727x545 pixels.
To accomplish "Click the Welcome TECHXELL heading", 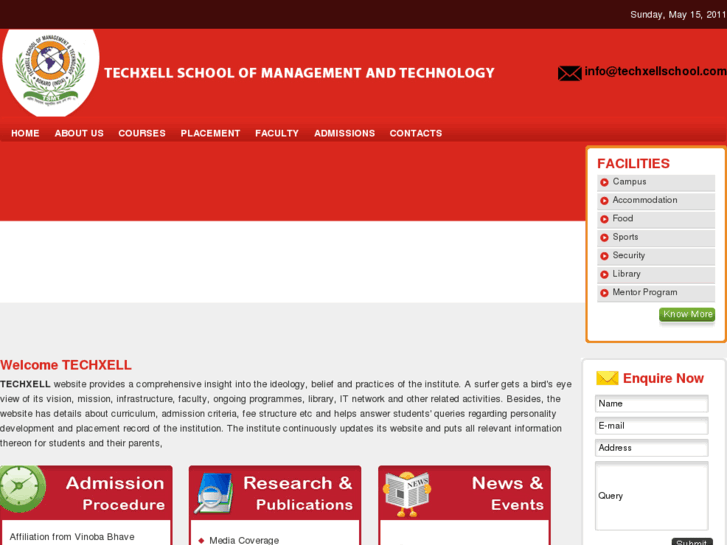I will 66,365.
